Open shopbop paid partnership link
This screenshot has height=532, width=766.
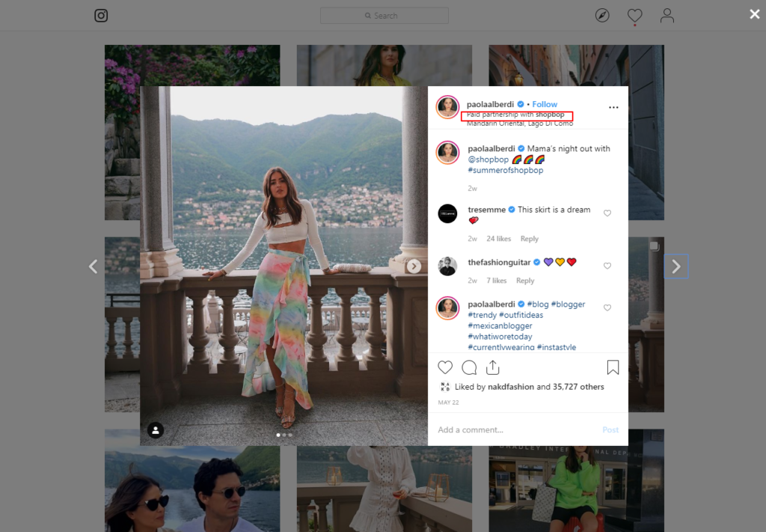tap(550, 114)
